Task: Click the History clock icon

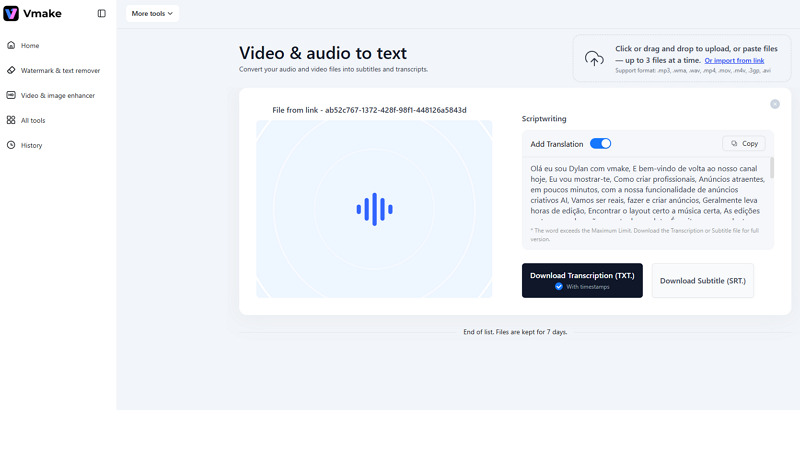Action: click(x=11, y=145)
